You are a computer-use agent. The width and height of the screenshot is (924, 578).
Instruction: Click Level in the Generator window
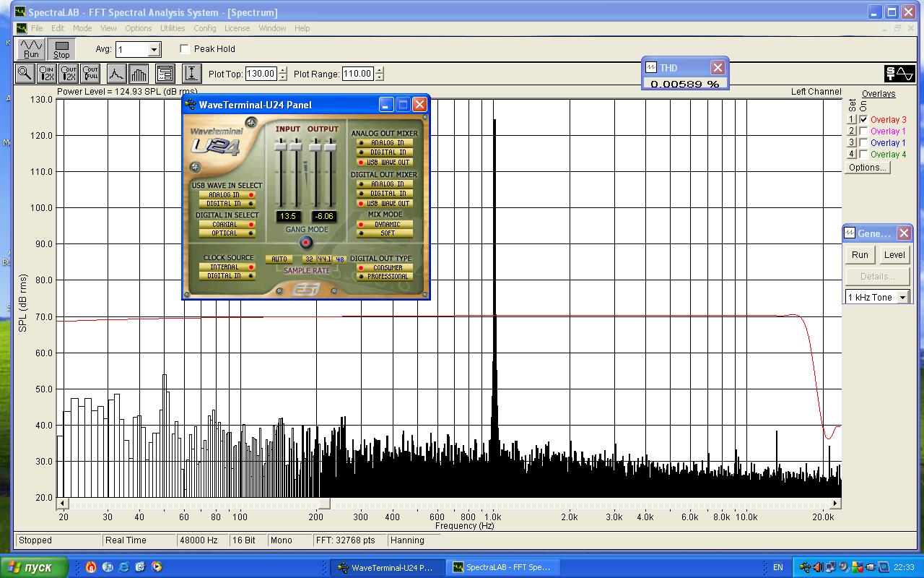[x=894, y=254]
